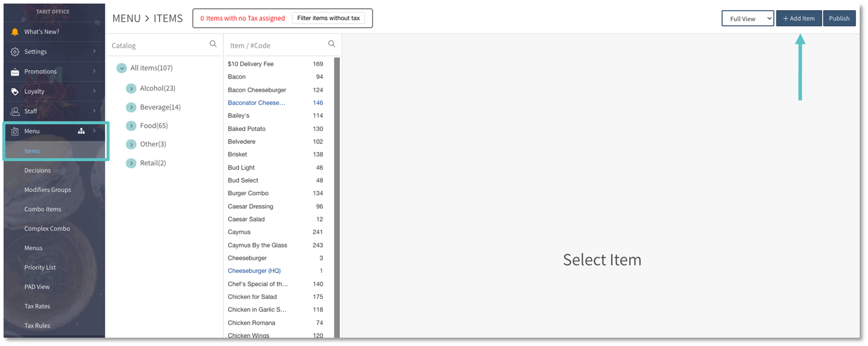Open the Full View dropdown
Screen dimensions: 868x346
747,18
